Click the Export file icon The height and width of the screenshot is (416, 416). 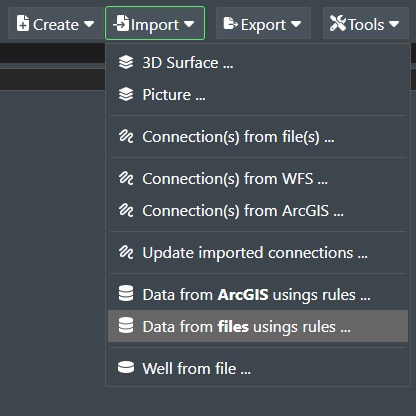[231, 24]
